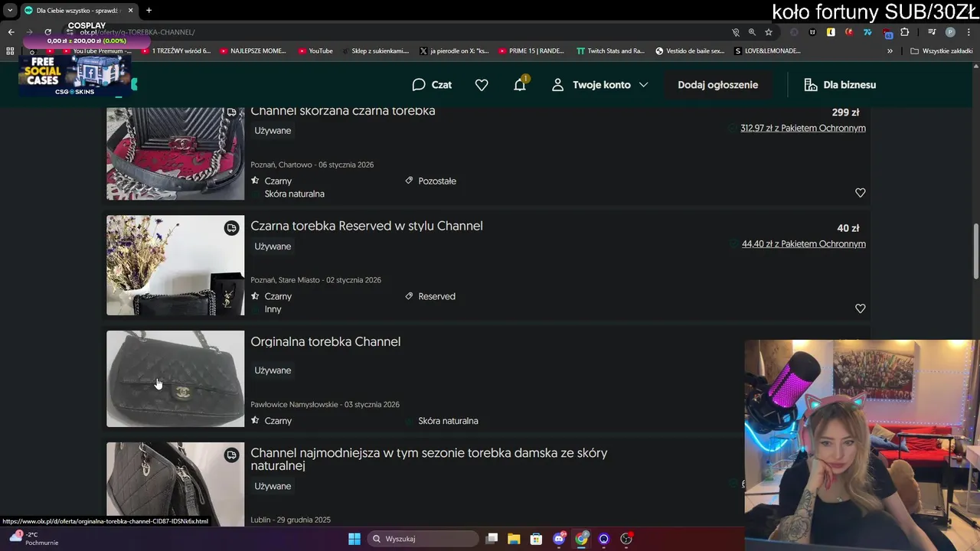This screenshot has height=551, width=980.
Task: Open bookmark PRIME 15 | RANDE...
Action: coord(531,51)
